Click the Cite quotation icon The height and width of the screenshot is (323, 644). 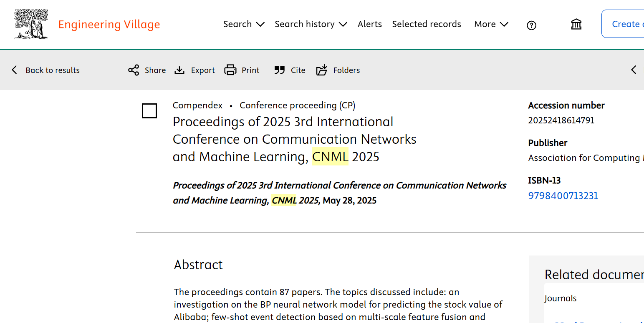click(280, 70)
